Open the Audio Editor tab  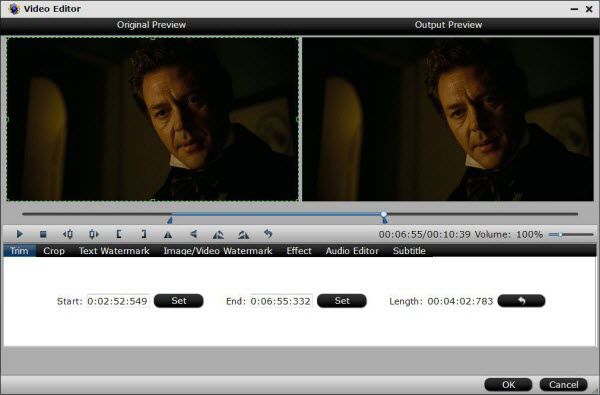click(x=352, y=251)
